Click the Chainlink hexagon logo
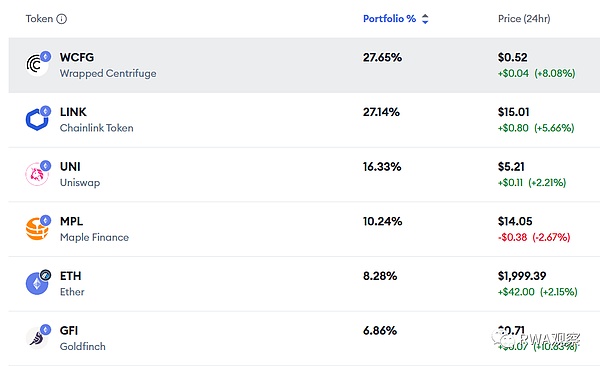 click(37, 119)
